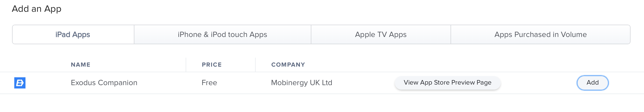Sort by the PRICE column header

[x=212, y=65]
